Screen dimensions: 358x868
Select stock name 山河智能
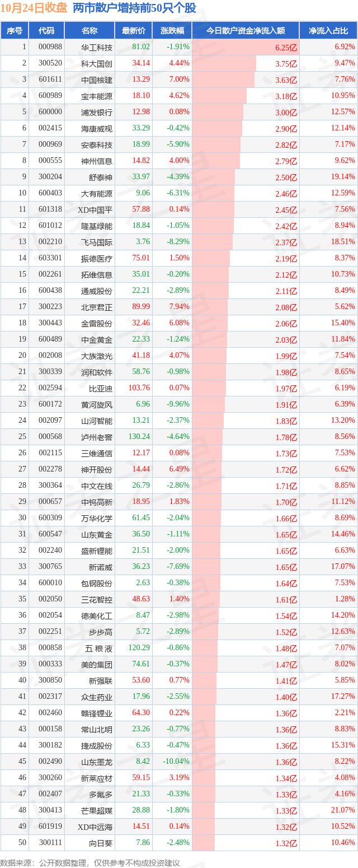click(97, 421)
